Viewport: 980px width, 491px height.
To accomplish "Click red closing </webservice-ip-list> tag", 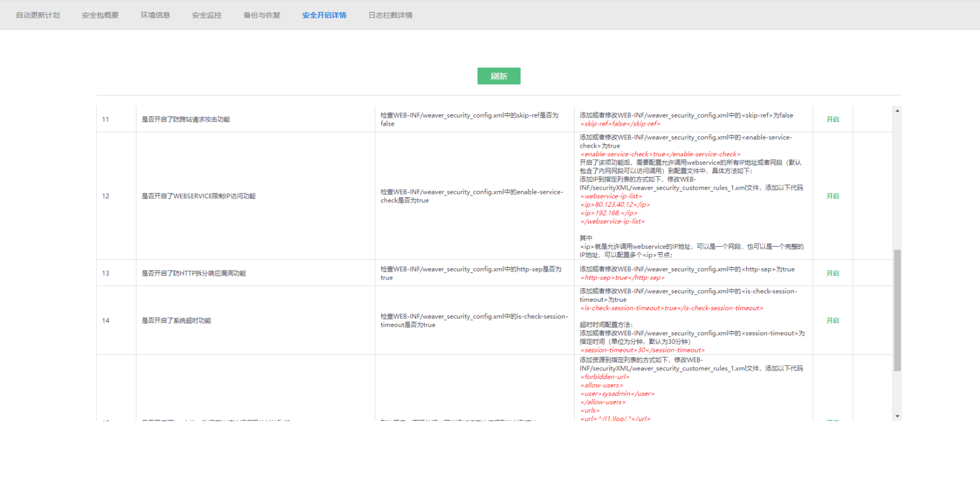I will point(613,222).
